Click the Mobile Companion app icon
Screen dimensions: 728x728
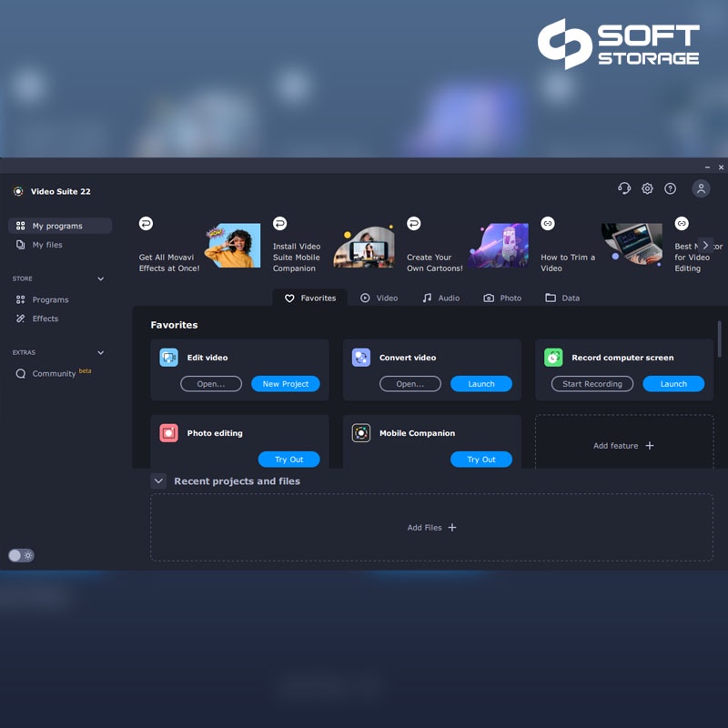click(x=361, y=433)
